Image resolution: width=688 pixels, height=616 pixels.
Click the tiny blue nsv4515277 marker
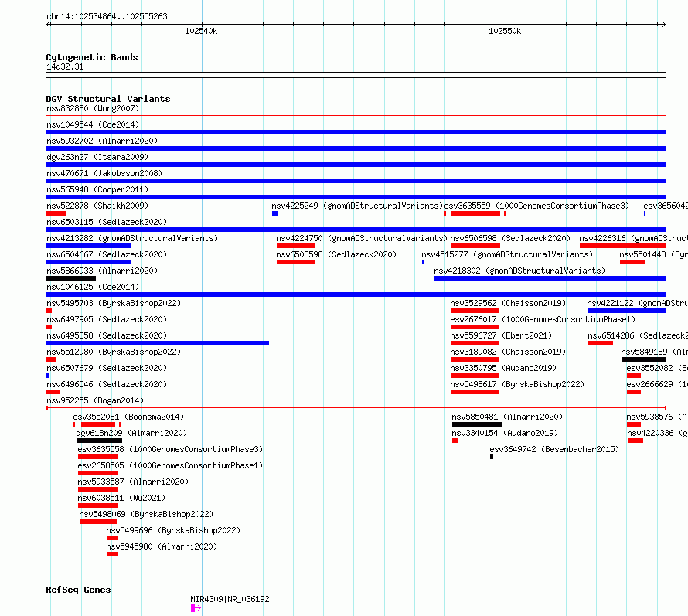tap(423, 262)
